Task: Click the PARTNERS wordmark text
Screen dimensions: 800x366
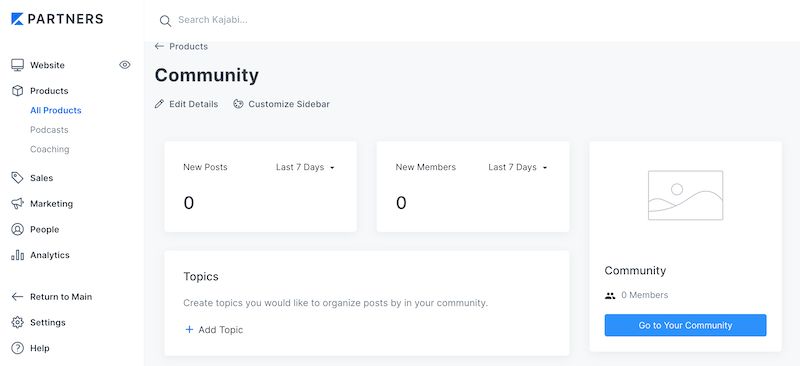Action: [65, 19]
